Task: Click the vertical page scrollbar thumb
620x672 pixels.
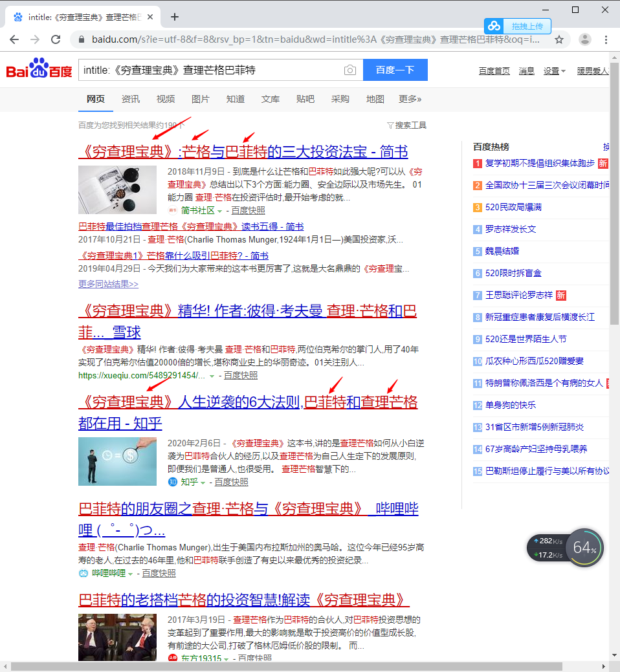Action: [614, 194]
